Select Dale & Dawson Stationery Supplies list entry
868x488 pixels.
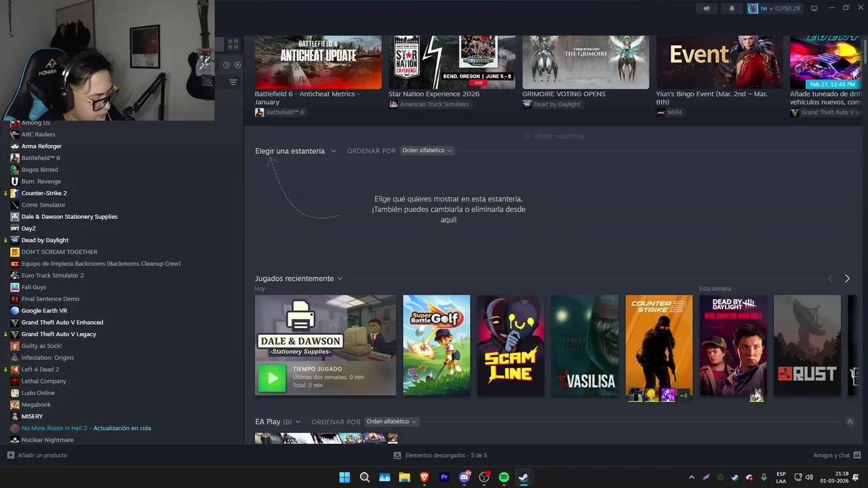[69, 216]
